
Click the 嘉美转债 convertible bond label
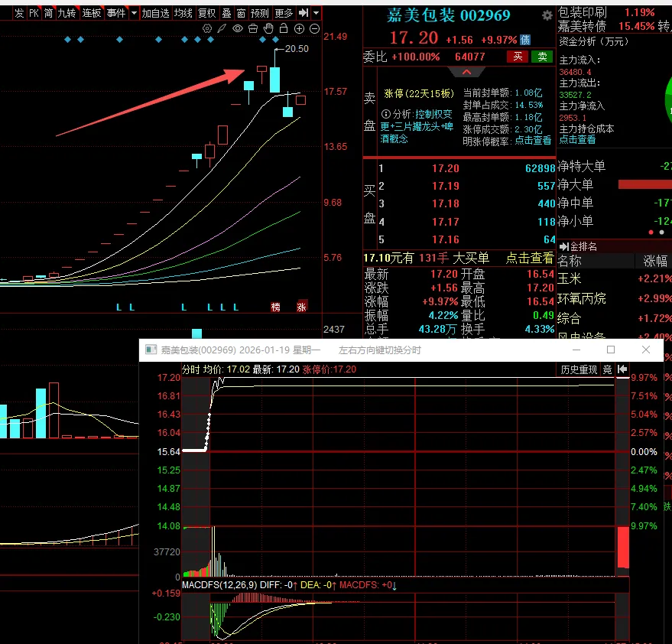583,27
